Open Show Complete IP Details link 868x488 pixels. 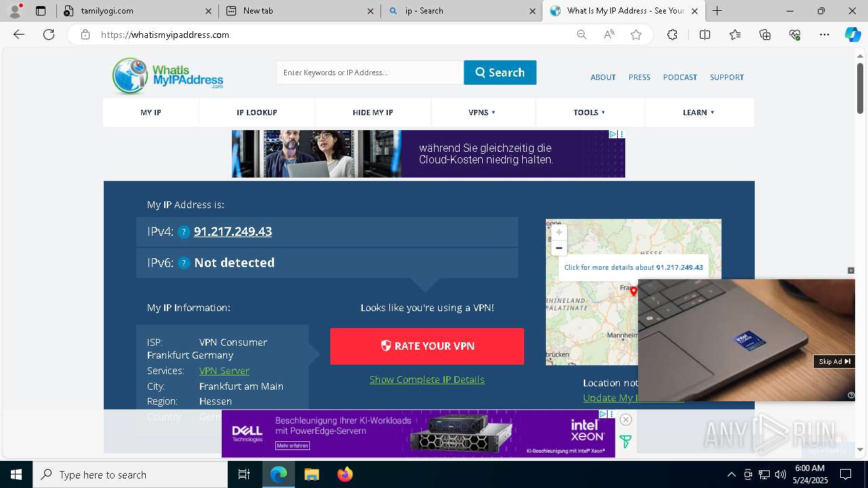click(427, 380)
